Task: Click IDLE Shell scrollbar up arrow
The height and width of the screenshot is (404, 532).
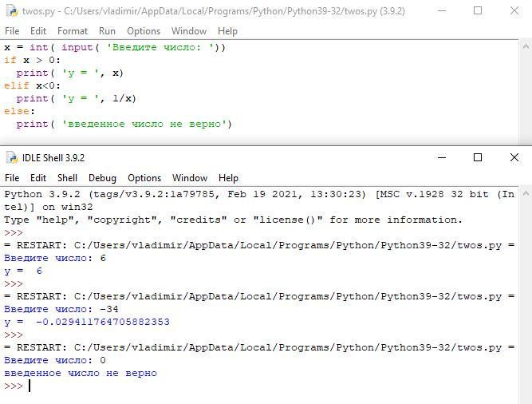Action: point(526,194)
